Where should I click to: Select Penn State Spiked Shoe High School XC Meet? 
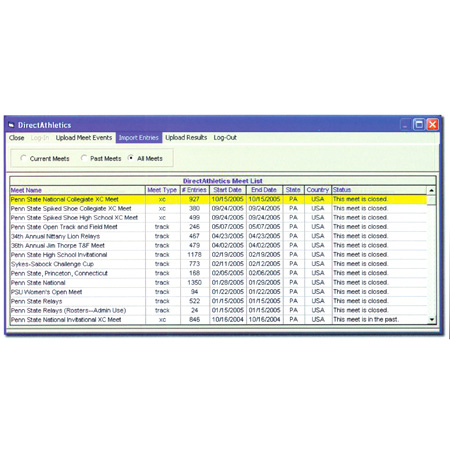click(x=218, y=218)
